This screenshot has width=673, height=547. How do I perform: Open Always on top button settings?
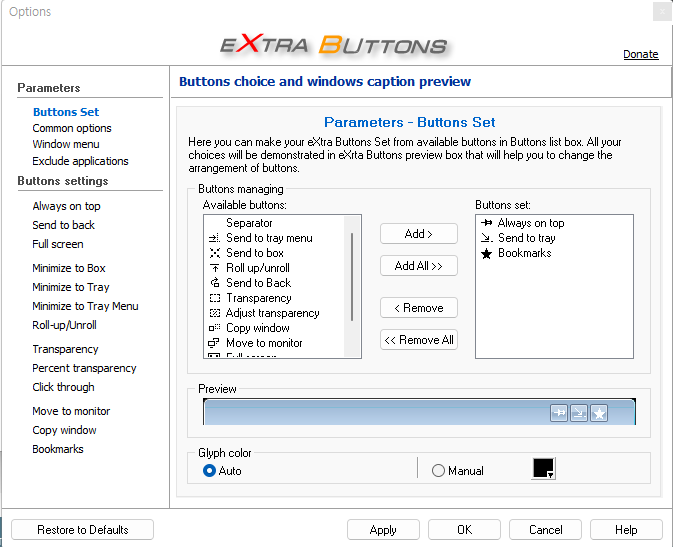(67, 206)
